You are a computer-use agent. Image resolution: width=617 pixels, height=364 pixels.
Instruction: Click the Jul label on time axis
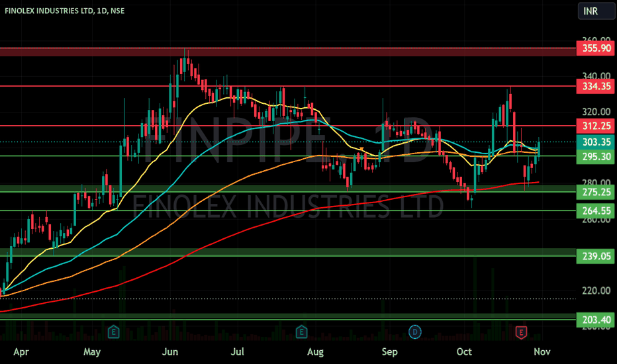click(237, 351)
